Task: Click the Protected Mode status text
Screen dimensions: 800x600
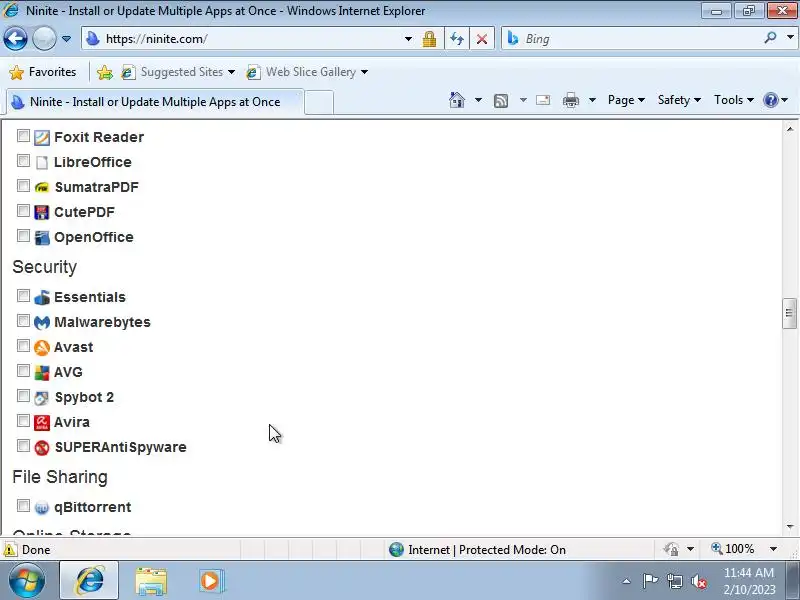Action: (487, 549)
